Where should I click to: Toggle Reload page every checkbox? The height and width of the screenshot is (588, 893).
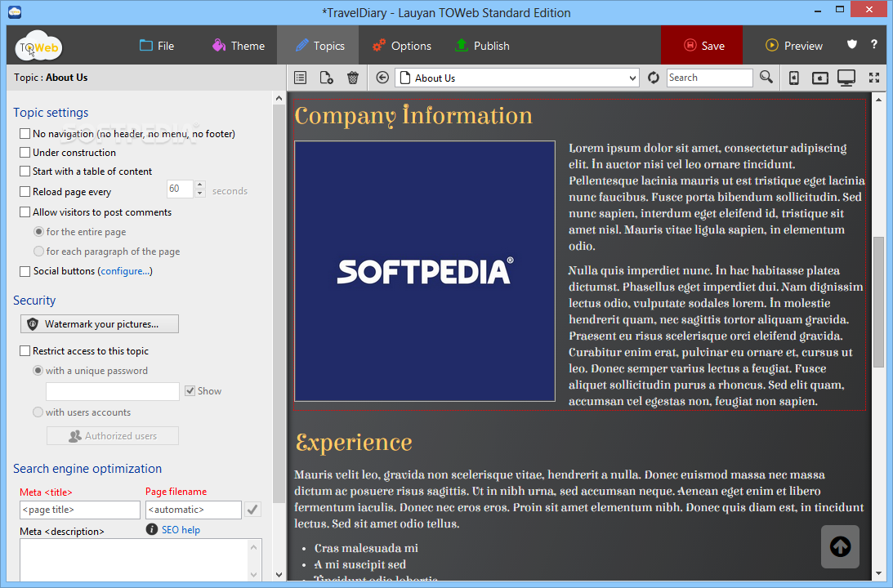pos(25,192)
